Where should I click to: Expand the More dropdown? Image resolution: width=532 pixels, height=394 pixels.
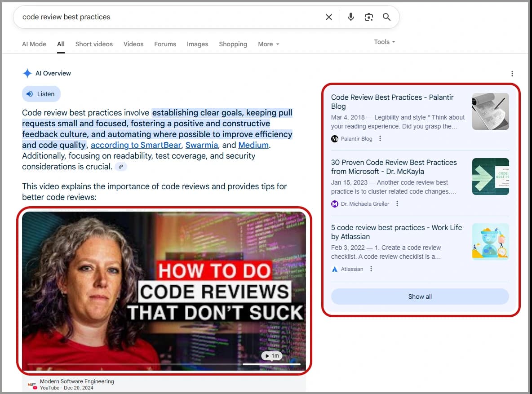pyautogui.click(x=268, y=44)
